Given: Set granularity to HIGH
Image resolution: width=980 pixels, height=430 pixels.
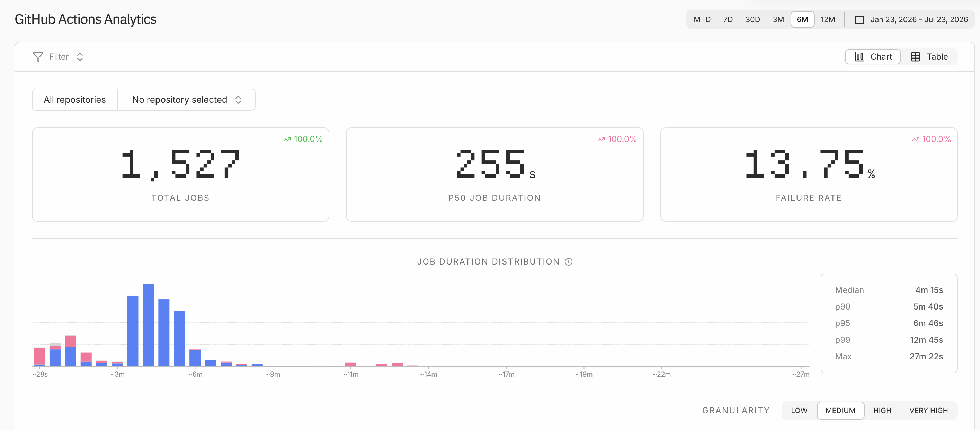Looking at the screenshot, I should pos(882,411).
